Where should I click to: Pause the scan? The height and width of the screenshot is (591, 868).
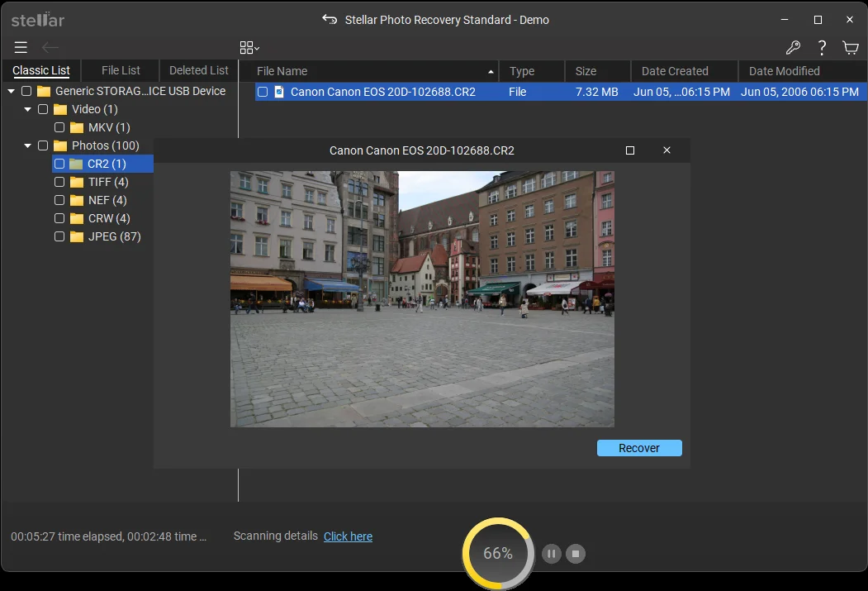click(552, 553)
